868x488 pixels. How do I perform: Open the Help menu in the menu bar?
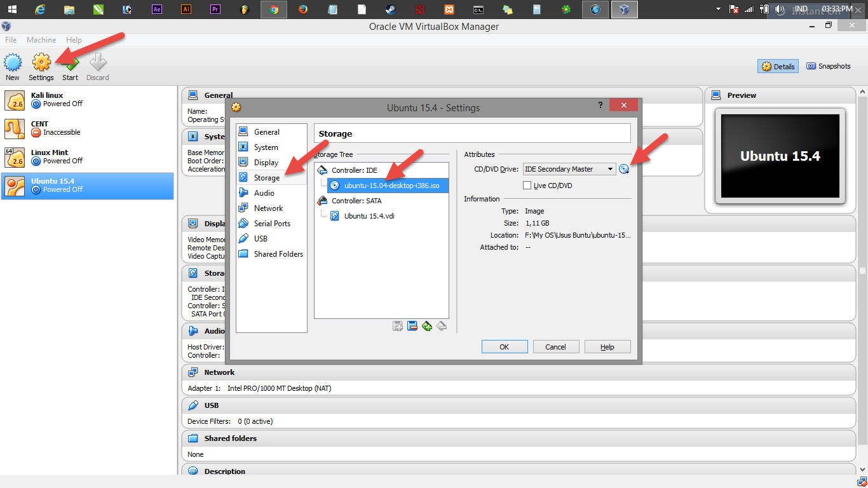click(x=74, y=40)
